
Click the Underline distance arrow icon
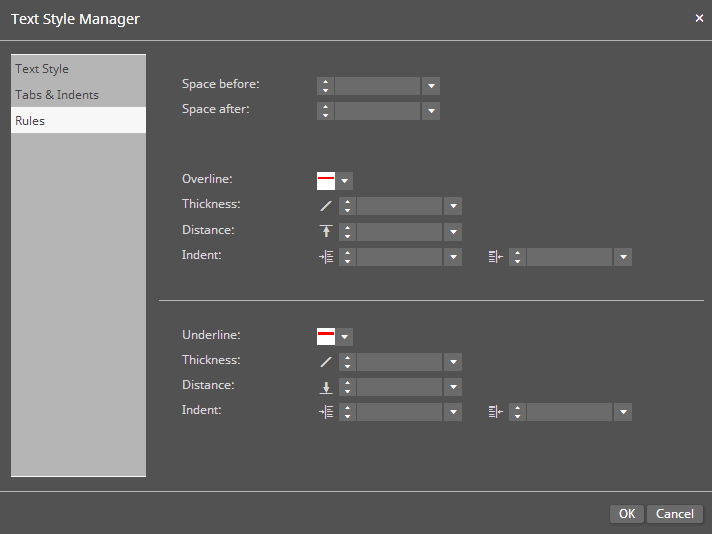point(325,387)
